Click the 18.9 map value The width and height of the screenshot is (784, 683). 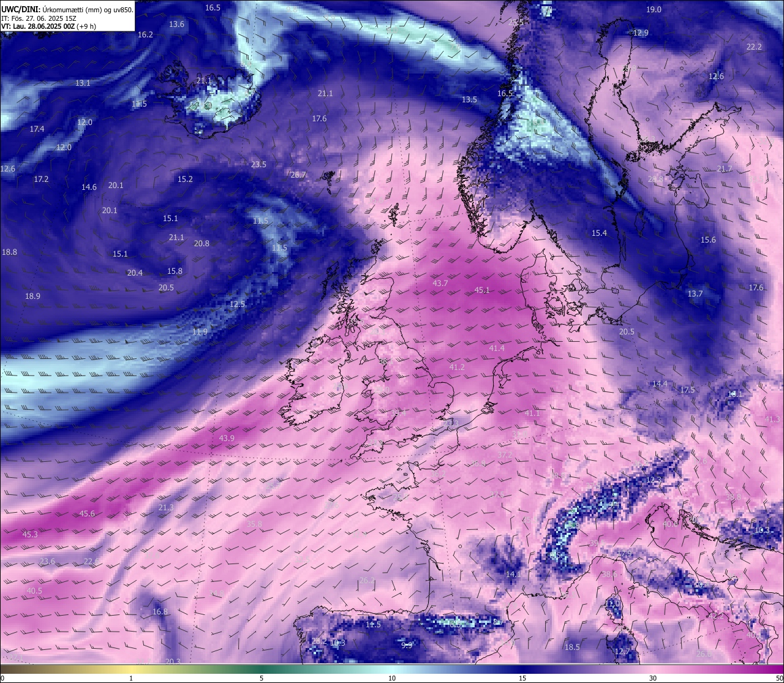[32, 296]
